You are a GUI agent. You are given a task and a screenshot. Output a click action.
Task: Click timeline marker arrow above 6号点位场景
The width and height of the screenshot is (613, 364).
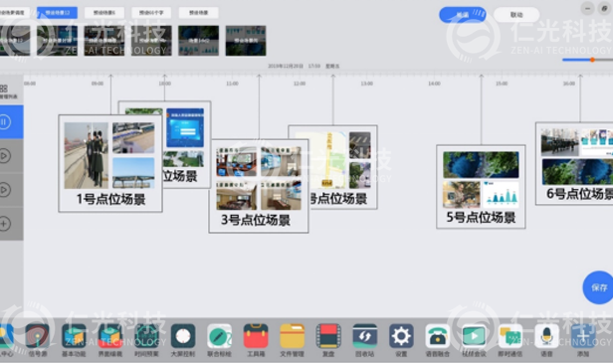tap(580, 77)
